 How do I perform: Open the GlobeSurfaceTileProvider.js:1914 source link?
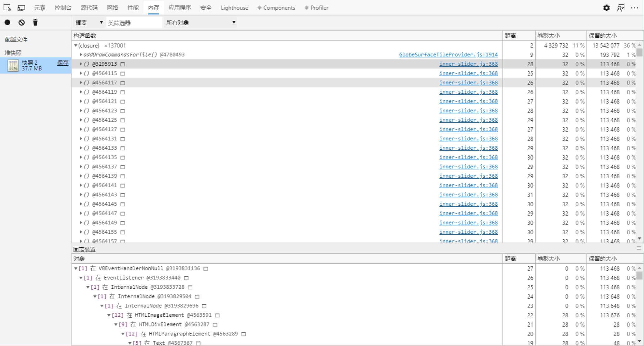coord(449,54)
